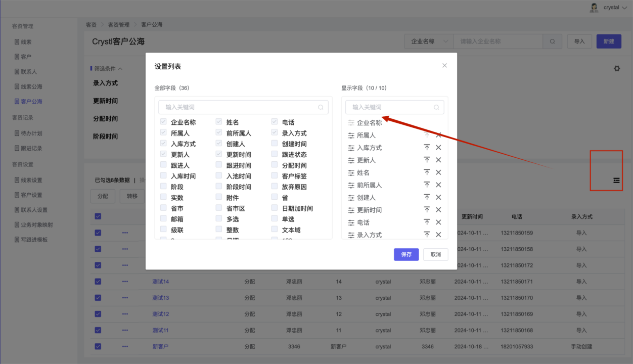Remove 入库方式 from display fields

tap(438, 147)
